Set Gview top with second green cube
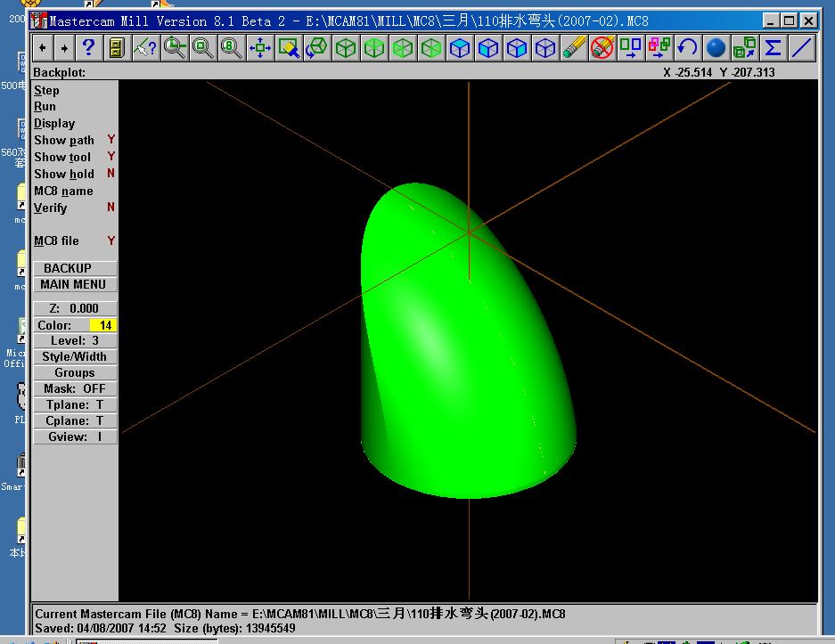Screen dimensions: 835x644 (374, 48)
